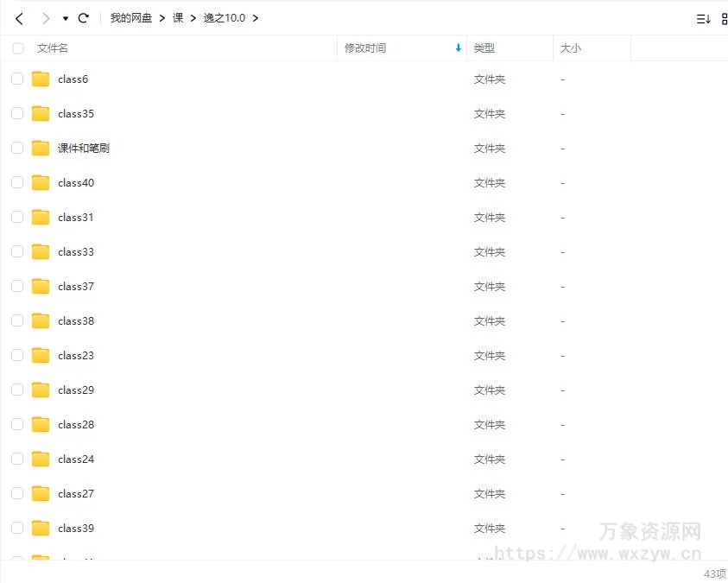Toggle the 修改时间 sort direction arrow
The image size is (728, 583).
pyautogui.click(x=458, y=48)
